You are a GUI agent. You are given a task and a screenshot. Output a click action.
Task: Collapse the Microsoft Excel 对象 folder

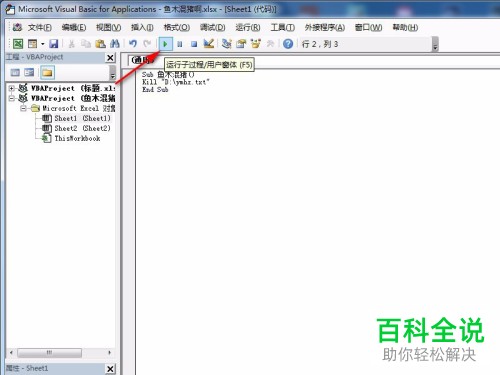23,108
